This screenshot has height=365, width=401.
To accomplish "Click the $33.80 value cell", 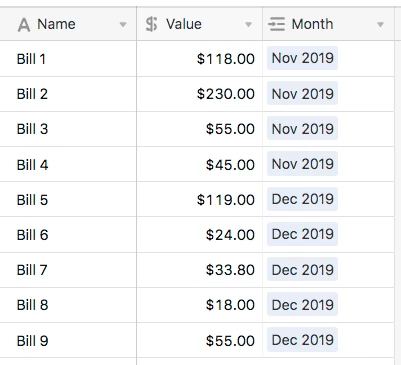I will coord(200,270).
